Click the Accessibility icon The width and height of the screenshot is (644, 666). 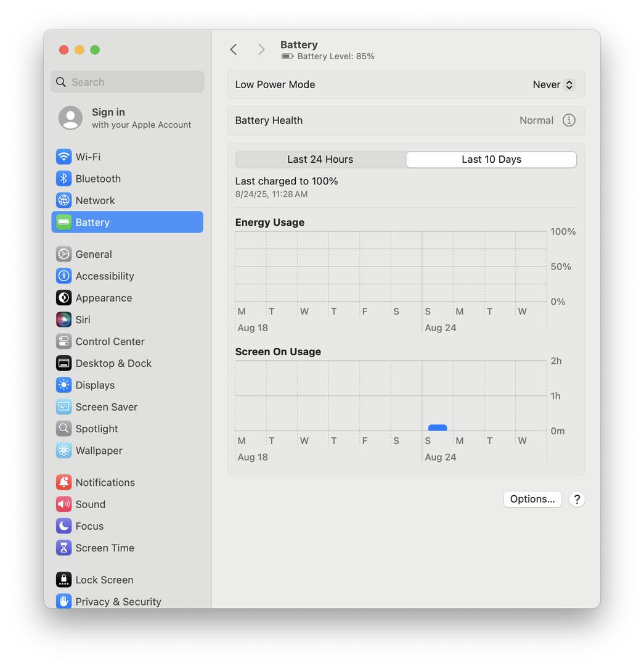pyautogui.click(x=63, y=276)
